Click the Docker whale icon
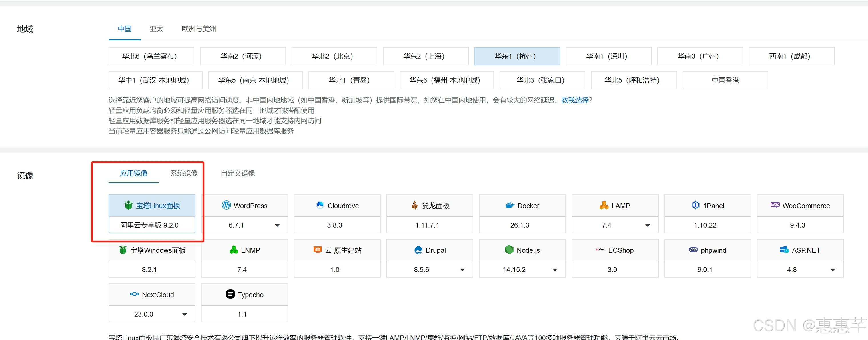The image size is (868, 340). (510, 205)
